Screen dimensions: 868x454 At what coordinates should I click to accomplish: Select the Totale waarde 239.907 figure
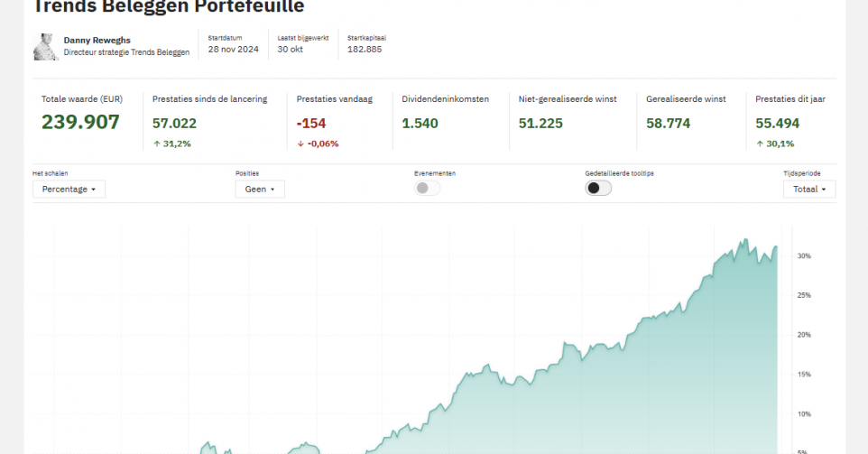pyautogui.click(x=80, y=124)
